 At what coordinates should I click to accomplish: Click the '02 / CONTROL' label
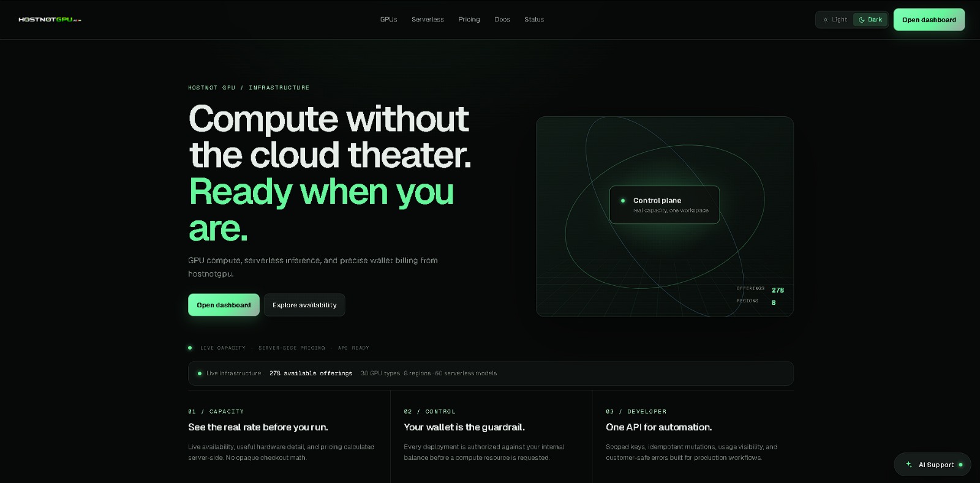pyautogui.click(x=429, y=411)
